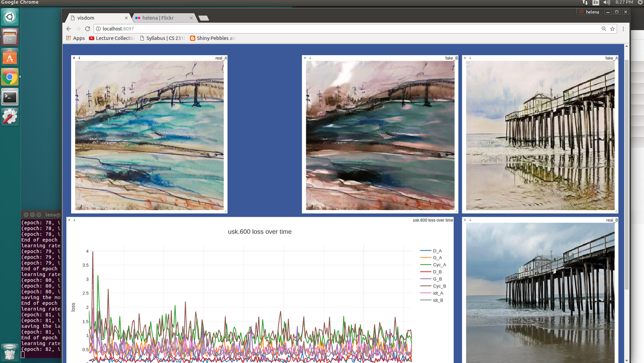Launch Terminal from the Ubuntu dock
Screen dimensions: 644x363
[10, 97]
